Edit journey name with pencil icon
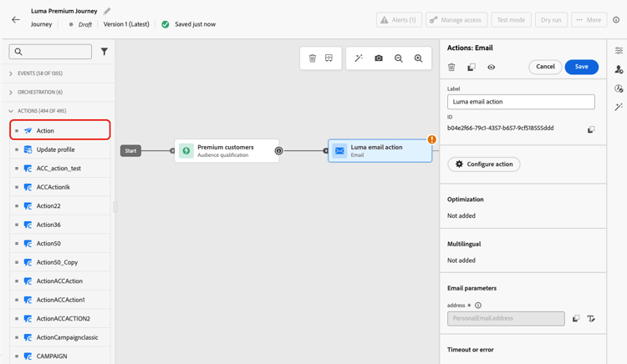Screen dimensions: 627x364 pos(107,12)
